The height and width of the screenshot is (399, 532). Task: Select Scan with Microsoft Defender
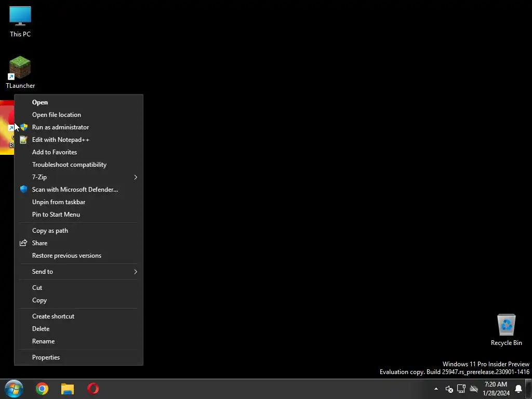pyautogui.click(x=78, y=190)
